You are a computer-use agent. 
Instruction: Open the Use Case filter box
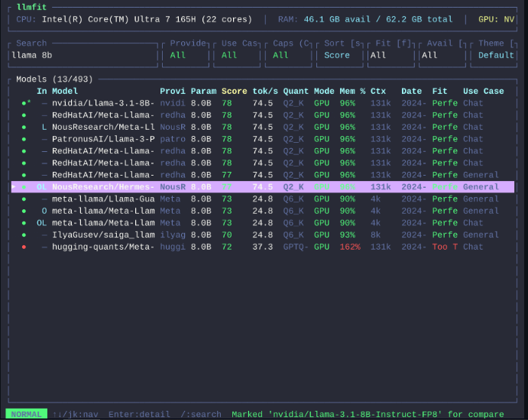tap(237, 55)
